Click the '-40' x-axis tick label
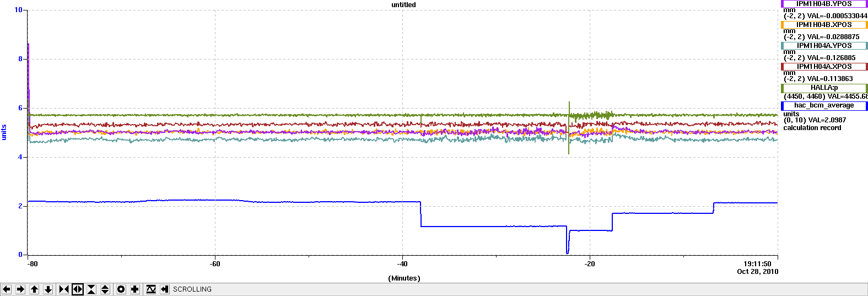 pos(402,264)
